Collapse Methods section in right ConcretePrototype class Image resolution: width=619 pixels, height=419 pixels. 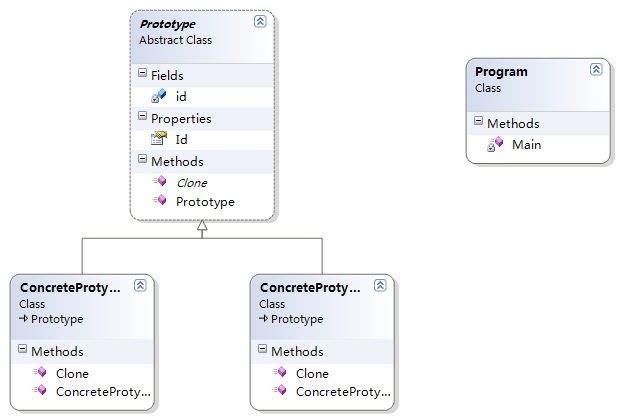(x=263, y=349)
